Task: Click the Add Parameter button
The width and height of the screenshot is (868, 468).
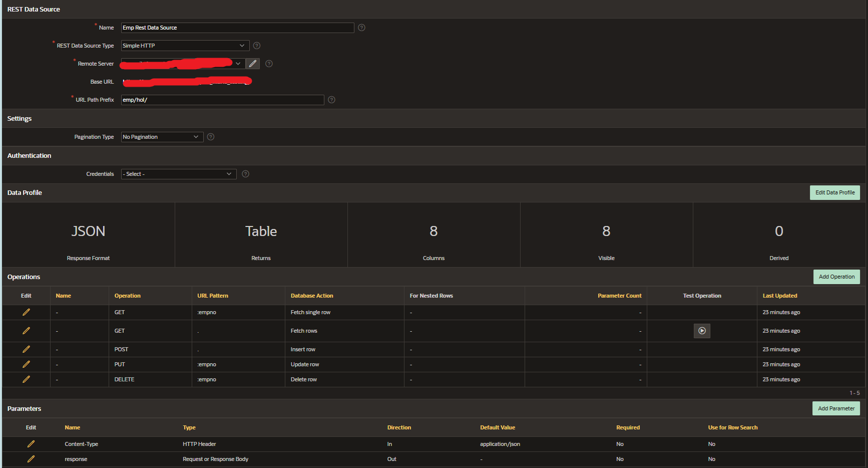Action: coord(836,408)
